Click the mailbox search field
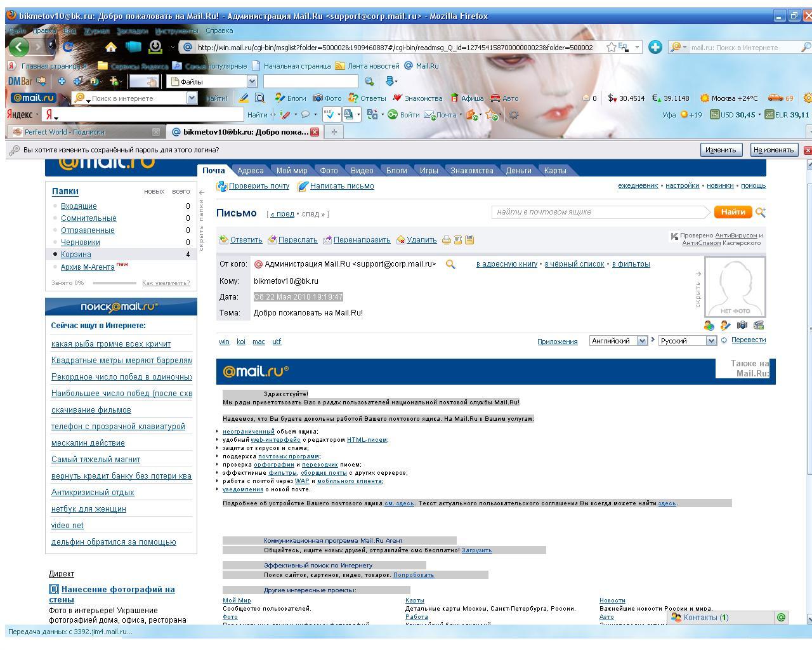The image size is (812, 650). [599, 212]
